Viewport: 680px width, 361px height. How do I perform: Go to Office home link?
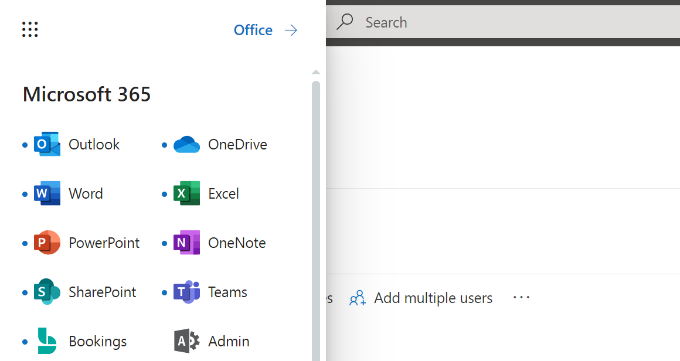[x=253, y=30]
